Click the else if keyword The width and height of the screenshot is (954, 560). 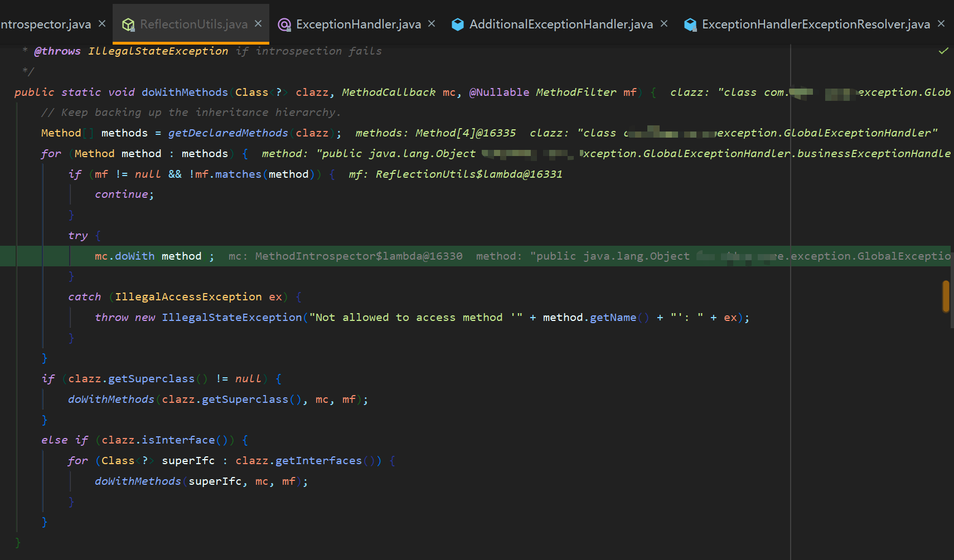click(x=65, y=440)
